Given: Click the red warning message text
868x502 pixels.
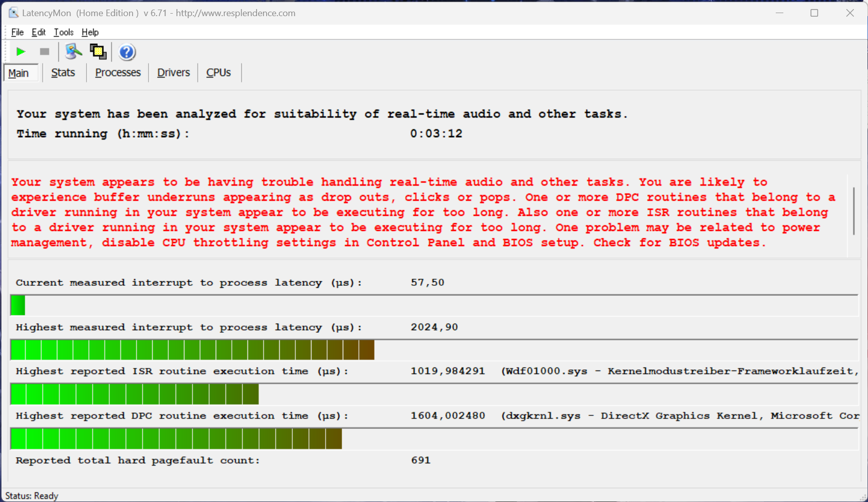Looking at the screenshot, I should coord(423,212).
